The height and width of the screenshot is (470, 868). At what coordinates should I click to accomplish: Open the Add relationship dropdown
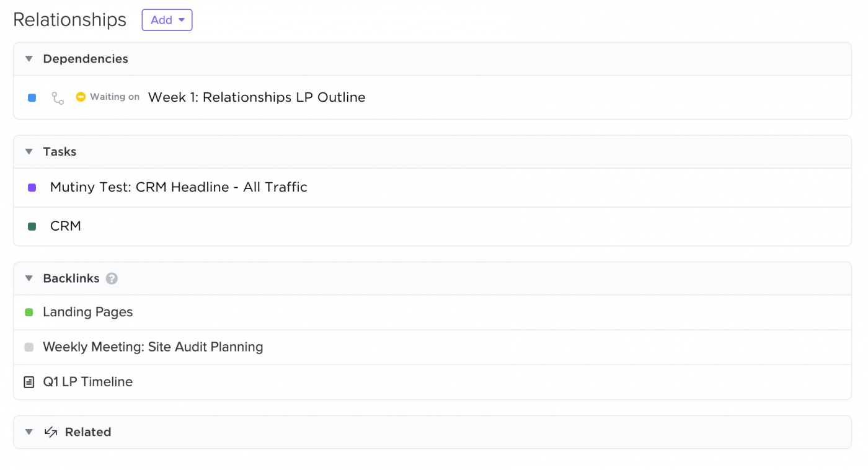[167, 20]
